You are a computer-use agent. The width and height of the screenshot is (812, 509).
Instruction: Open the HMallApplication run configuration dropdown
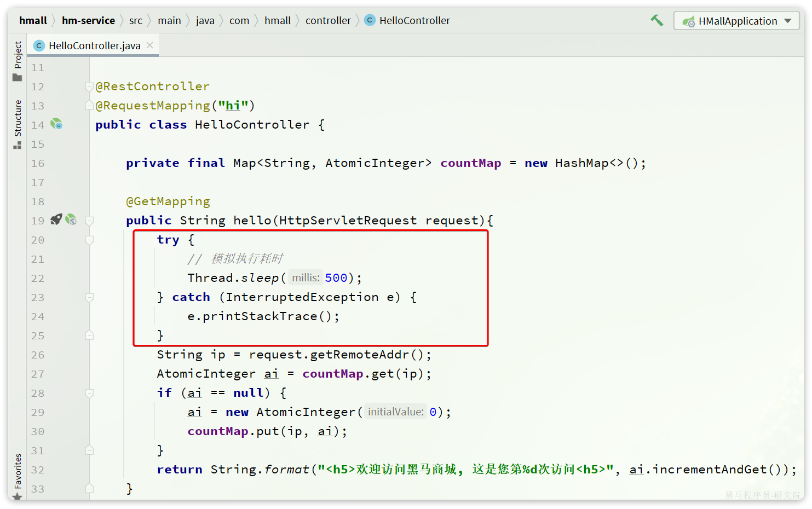pos(736,21)
